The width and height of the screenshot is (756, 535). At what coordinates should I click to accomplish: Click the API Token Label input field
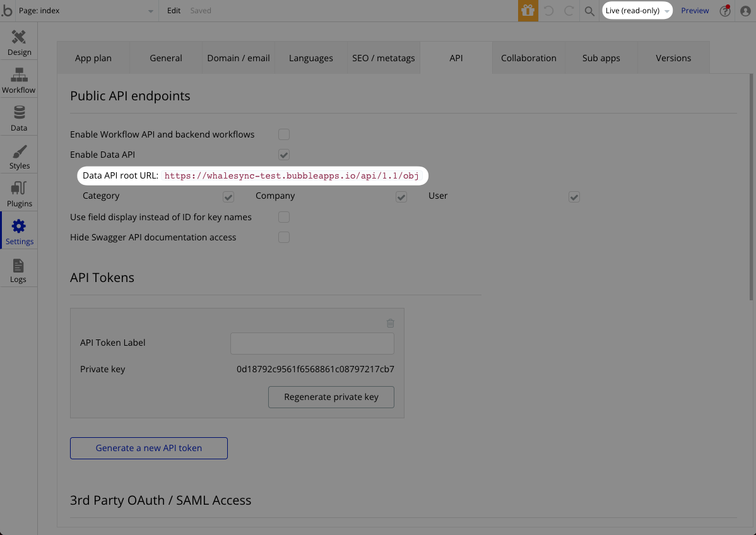point(312,343)
